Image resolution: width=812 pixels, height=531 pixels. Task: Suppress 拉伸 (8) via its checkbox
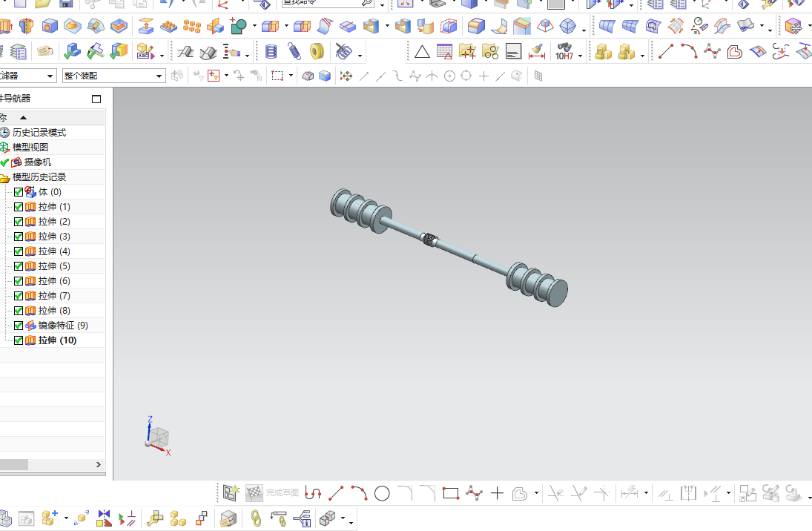tap(19, 311)
